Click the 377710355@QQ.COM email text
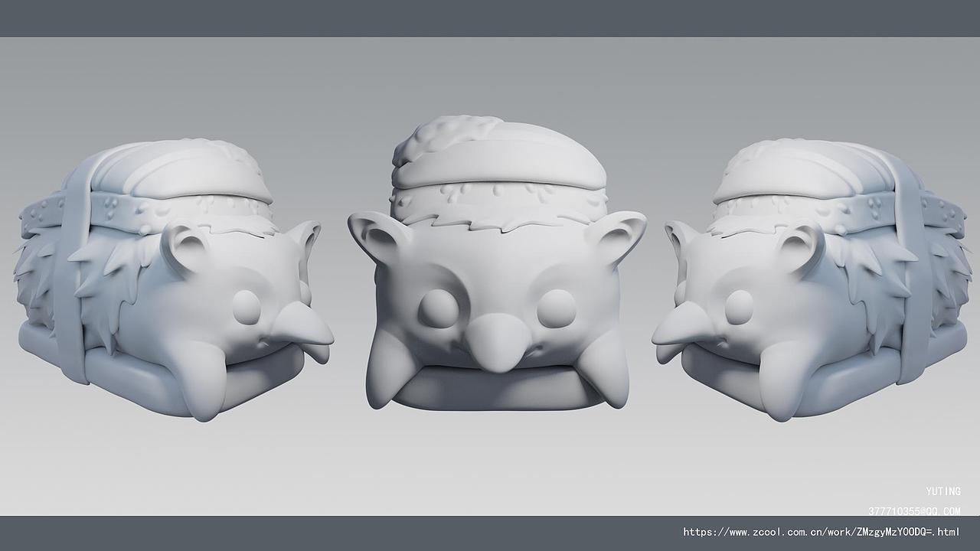Viewport: 980px width, 551px height. [x=914, y=511]
